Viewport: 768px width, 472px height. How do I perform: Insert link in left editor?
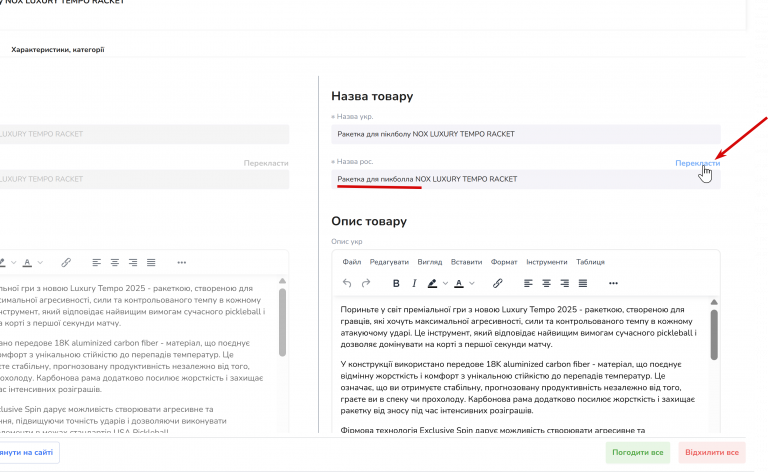66,262
